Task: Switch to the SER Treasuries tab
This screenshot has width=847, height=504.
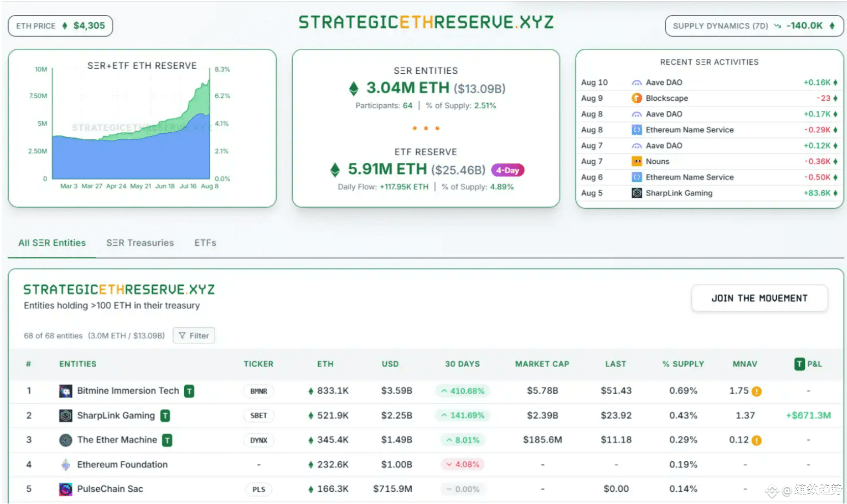Action: click(140, 243)
